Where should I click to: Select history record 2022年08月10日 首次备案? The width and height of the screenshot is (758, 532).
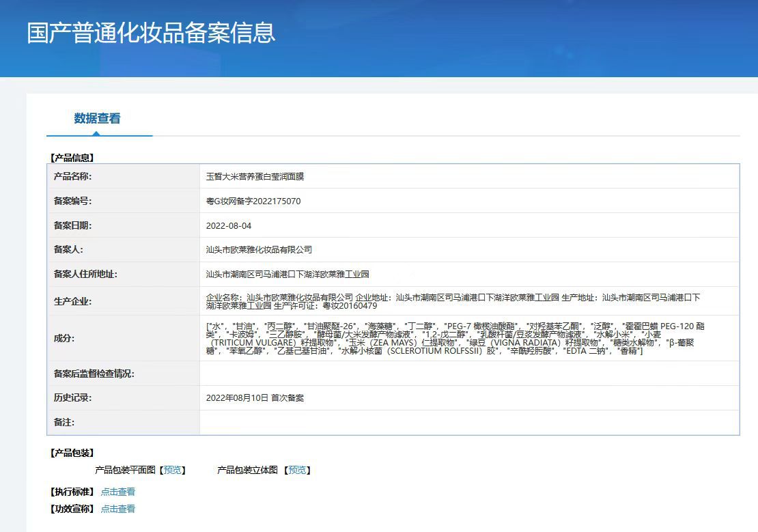pyautogui.click(x=255, y=398)
